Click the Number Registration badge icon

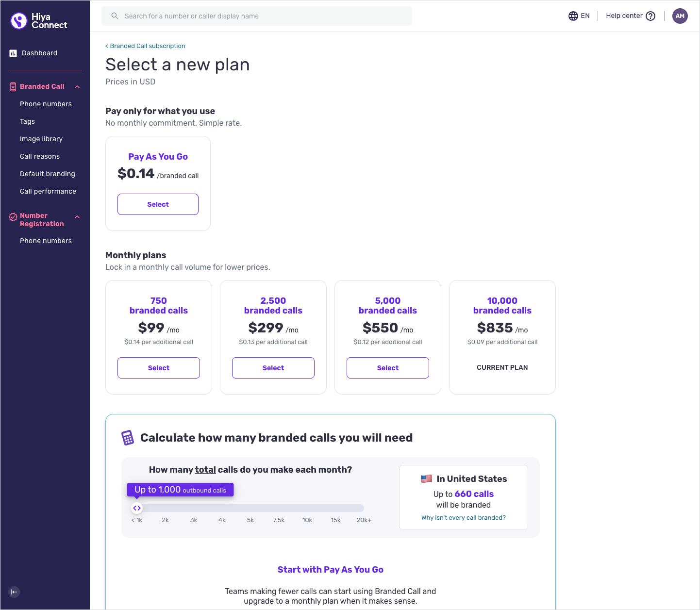point(13,217)
